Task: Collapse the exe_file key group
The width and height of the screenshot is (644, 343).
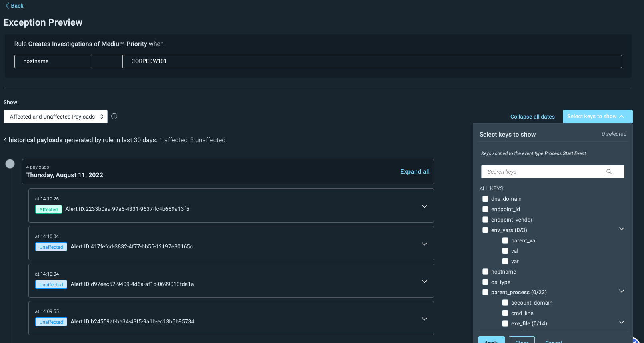Action: 621,322
